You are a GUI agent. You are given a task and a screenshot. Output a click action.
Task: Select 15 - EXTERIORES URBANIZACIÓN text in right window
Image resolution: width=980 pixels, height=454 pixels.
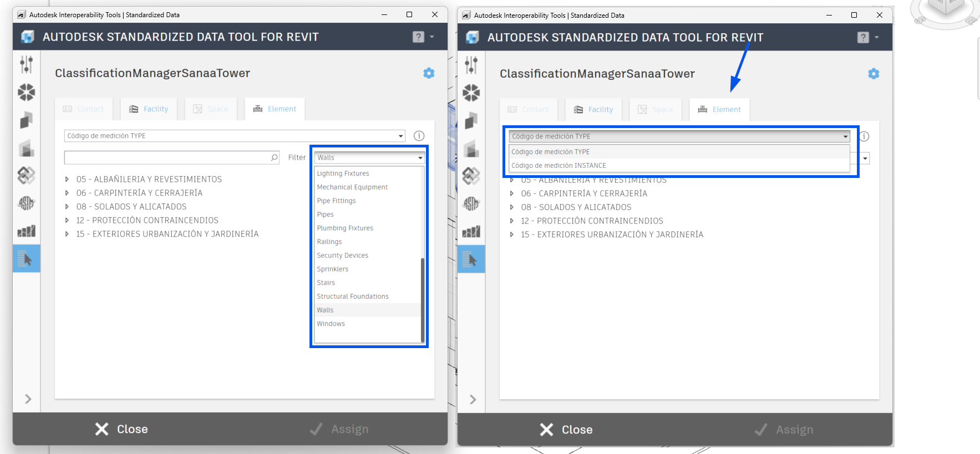click(x=612, y=234)
